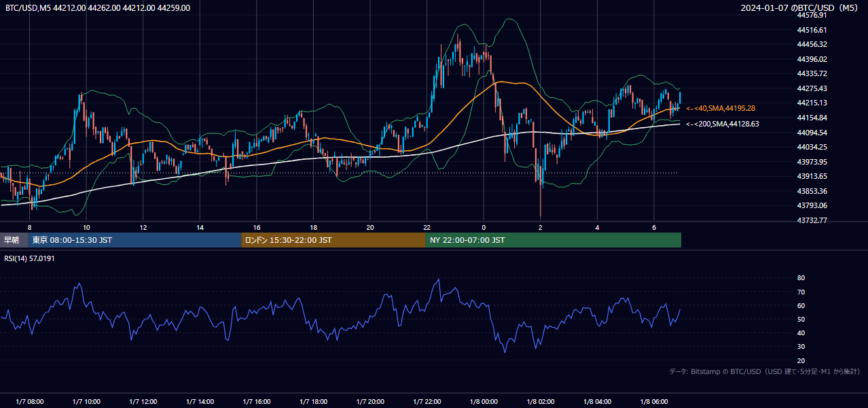Click the hour tick 8 under the chart
The width and height of the screenshot is (868, 408).
click(30, 227)
